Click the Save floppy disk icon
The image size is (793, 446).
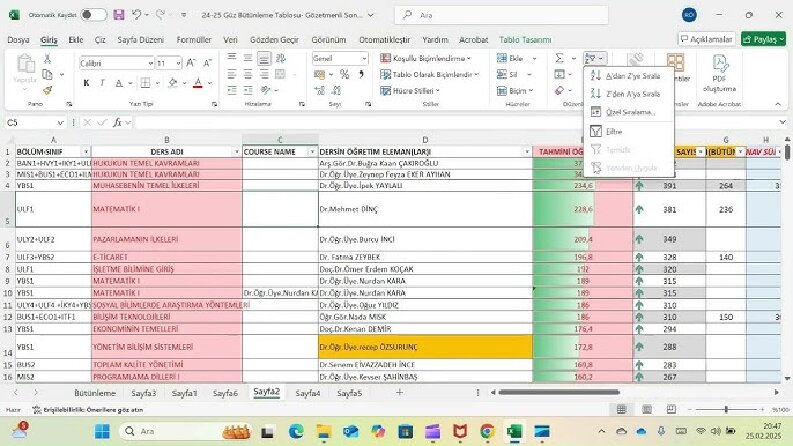click(x=119, y=15)
